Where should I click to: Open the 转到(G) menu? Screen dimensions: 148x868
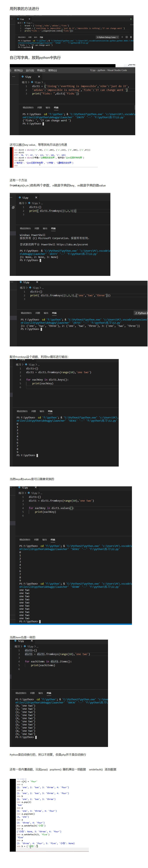click(19, 70)
